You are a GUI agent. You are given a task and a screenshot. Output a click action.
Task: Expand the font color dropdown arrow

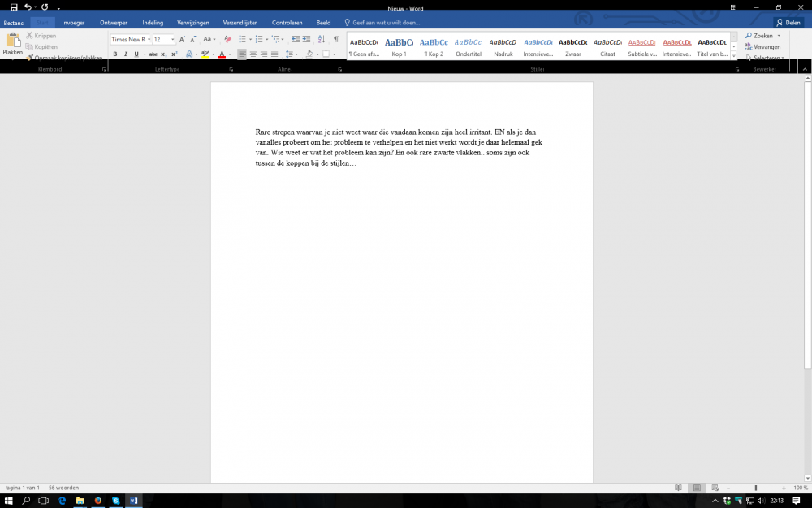click(x=228, y=54)
